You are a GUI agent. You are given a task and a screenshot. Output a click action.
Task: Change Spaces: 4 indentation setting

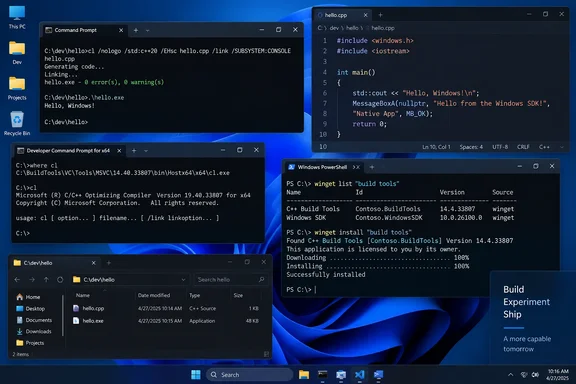pyautogui.click(x=471, y=147)
